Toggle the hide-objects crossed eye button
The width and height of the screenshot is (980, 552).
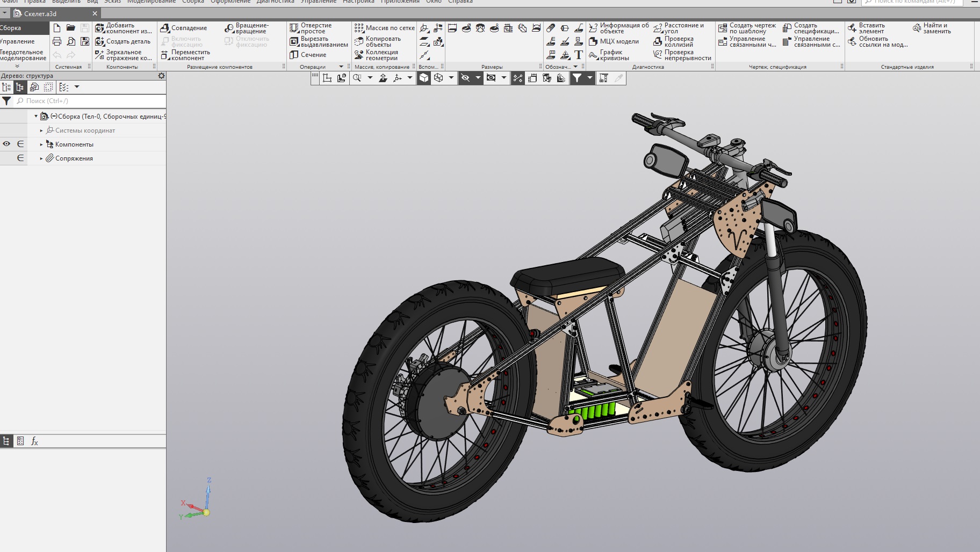[465, 78]
